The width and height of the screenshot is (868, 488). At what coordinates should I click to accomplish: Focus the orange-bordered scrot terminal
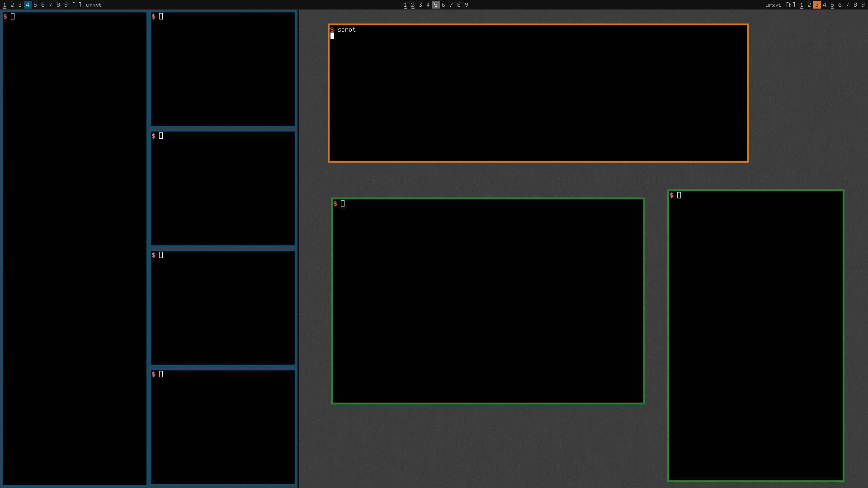tap(538, 93)
